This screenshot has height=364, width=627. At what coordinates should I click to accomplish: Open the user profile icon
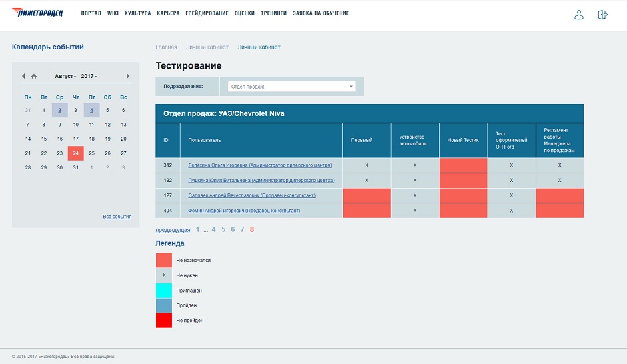tap(578, 15)
